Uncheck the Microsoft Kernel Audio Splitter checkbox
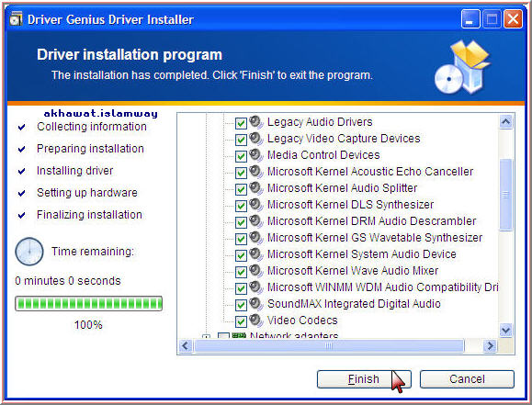Viewport: 532px width, 405px height. [241, 189]
